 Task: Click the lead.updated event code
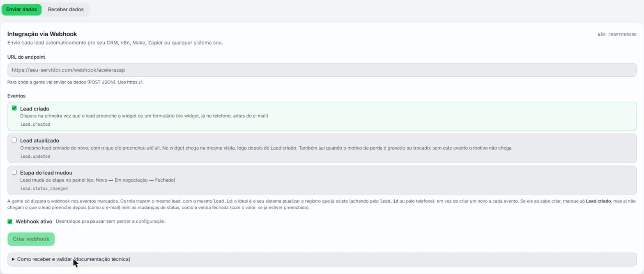[35, 156]
